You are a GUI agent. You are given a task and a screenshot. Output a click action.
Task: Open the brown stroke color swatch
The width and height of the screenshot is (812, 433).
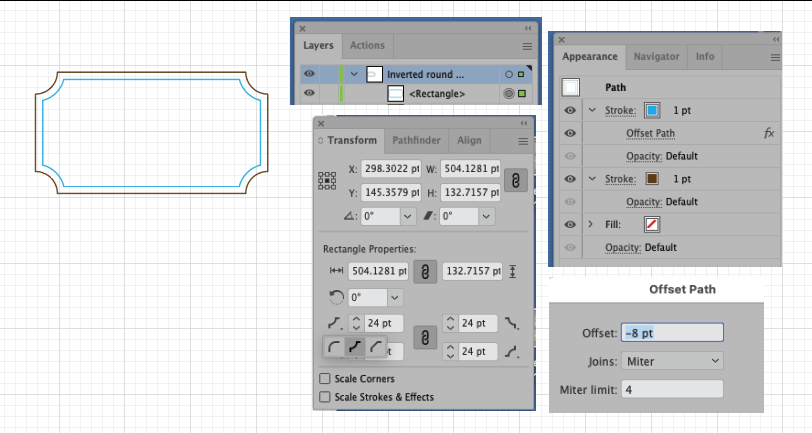tap(652, 179)
